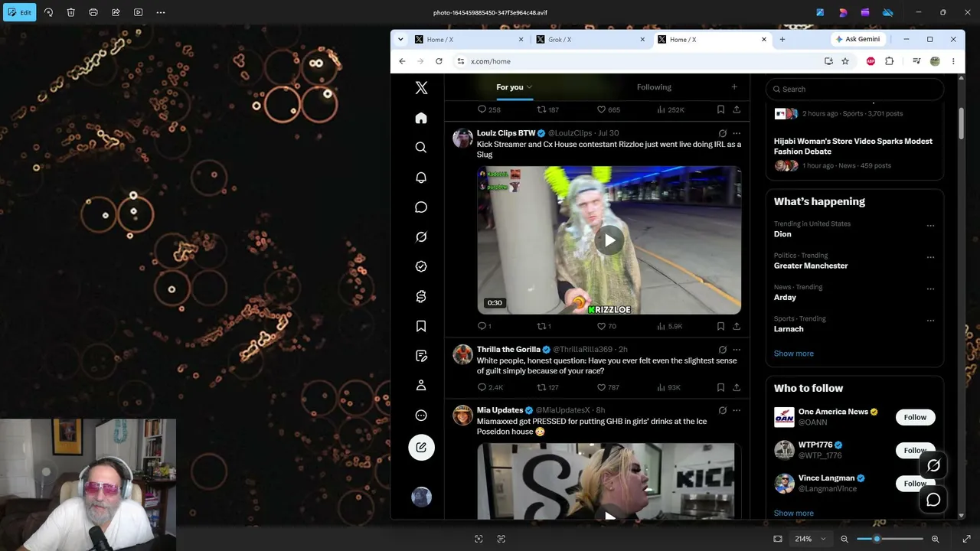980x551 pixels.
Task: Enter fullscreen view in Photos
Action: click(x=967, y=539)
